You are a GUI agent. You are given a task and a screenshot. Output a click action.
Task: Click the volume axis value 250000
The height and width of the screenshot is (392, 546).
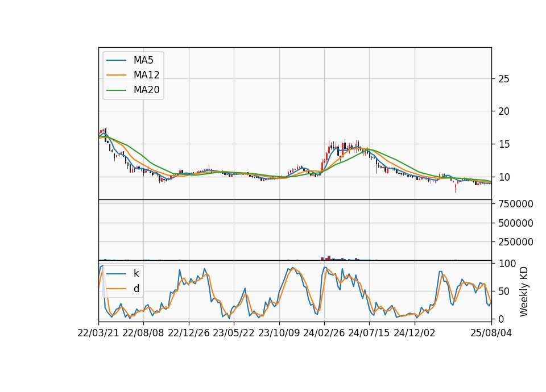click(x=516, y=242)
